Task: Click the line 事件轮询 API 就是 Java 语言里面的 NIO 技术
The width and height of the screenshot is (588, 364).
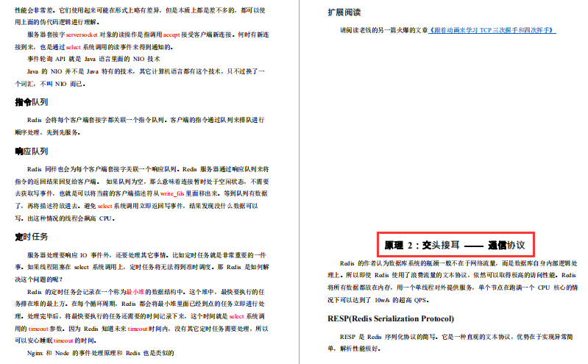Action: pyautogui.click(x=93, y=59)
